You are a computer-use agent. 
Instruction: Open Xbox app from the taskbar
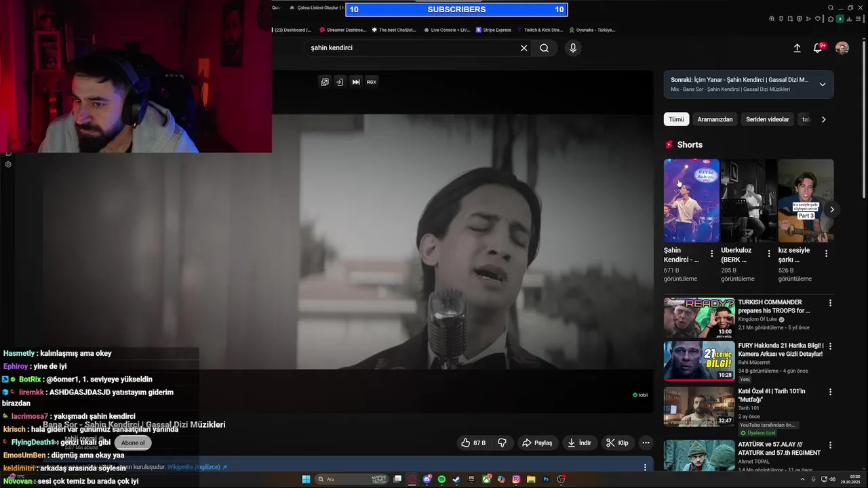click(487, 479)
